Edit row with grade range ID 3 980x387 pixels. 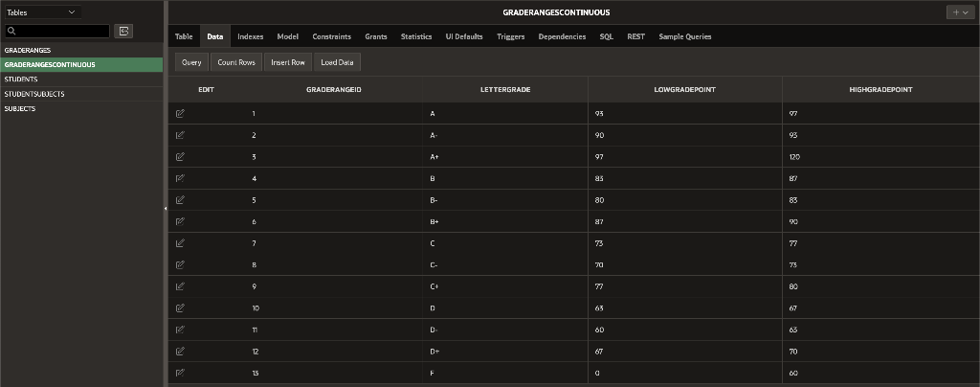(x=181, y=156)
